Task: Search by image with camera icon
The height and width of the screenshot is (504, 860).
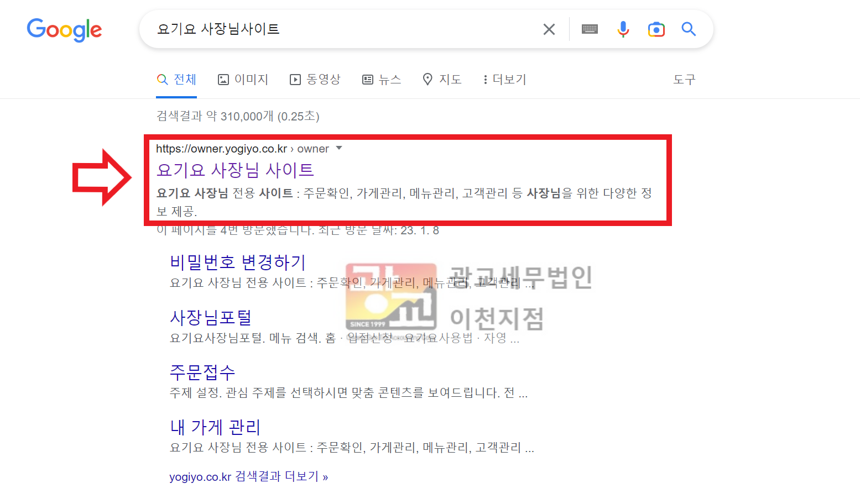Action: 656,29
